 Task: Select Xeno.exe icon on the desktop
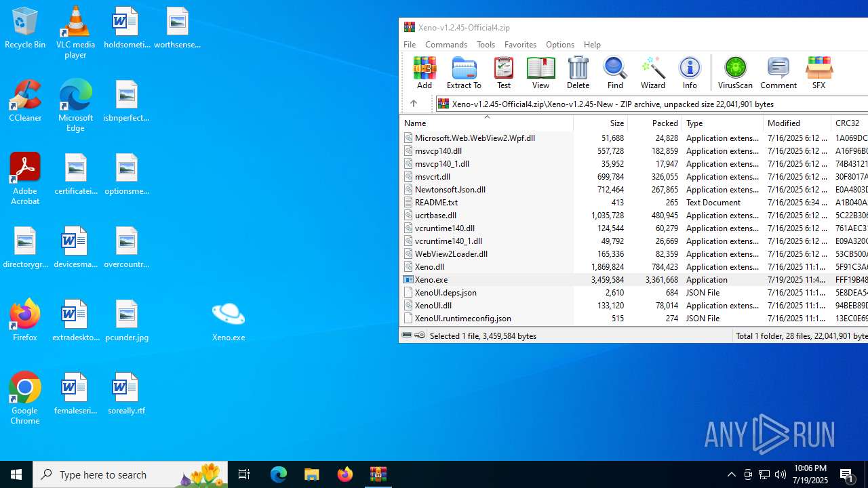coord(229,320)
